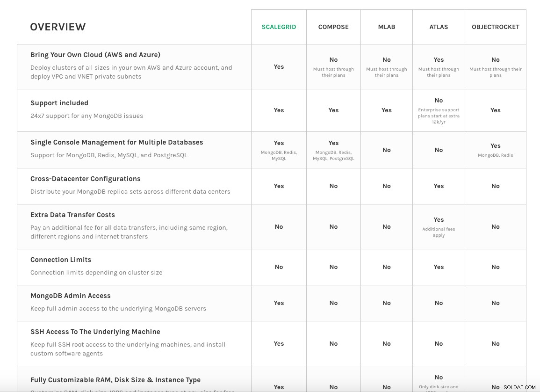Click "Additional fees apply" note under Atlas
The height and width of the screenshot is (392, 540).
439,232
